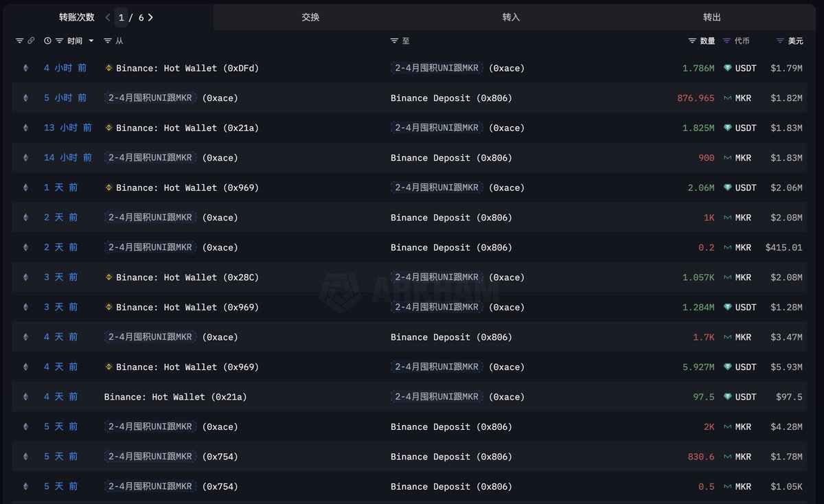The image size is (824, 504).
Task: Click Binance logo in the 1.825M row
Action: point(108,128)
